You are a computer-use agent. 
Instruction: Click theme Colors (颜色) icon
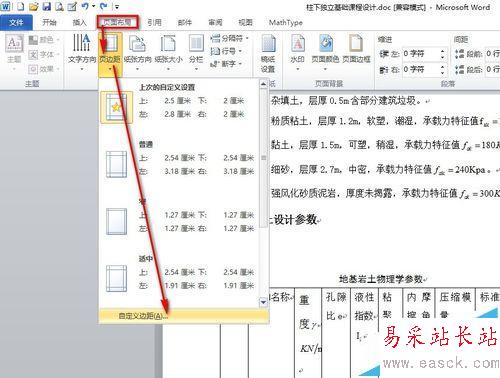33,40
